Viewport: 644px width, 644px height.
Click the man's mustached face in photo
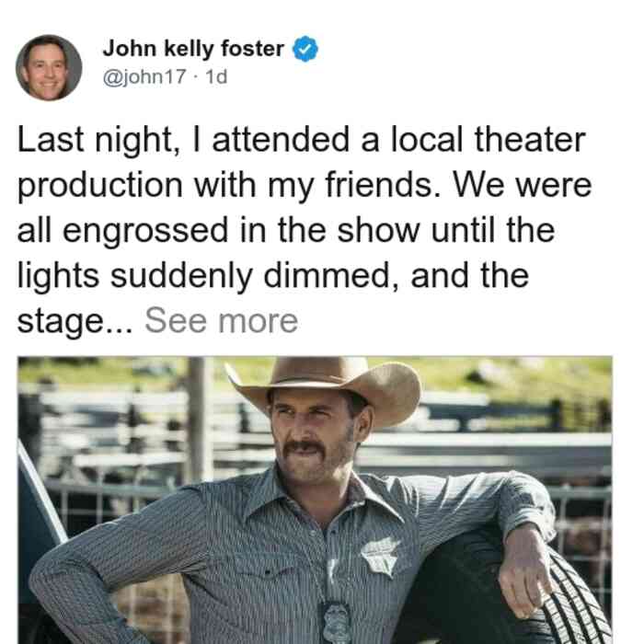click(312, 435)
